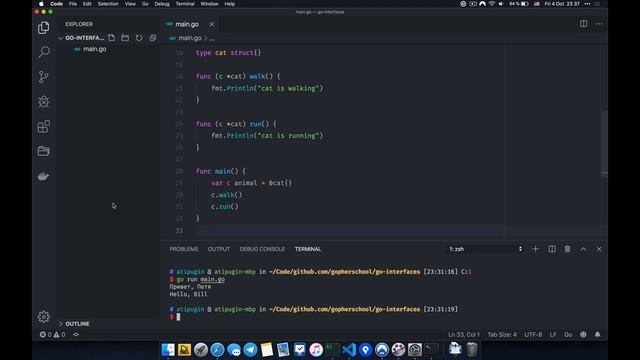Image resolution: width=640 pixels, height=360 pixels.
Task: Change language mode Go in status bar
Action: 568,335
